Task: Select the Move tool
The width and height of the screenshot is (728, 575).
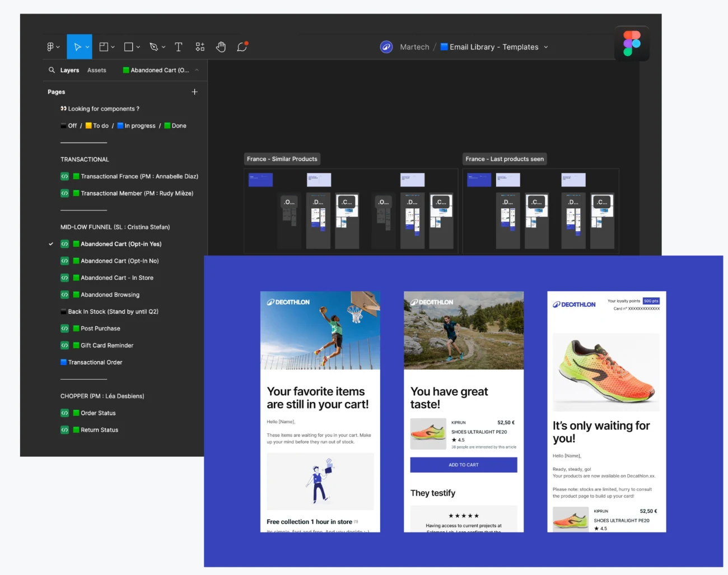Action: click(x=78, y=47)
